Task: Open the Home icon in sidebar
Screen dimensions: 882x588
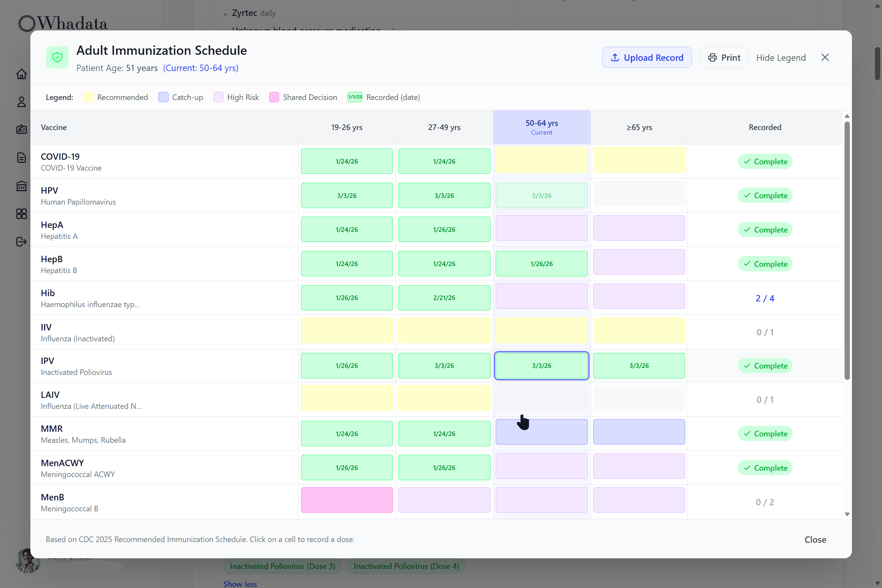Action: pyautogui.click(x=22, y=74)
